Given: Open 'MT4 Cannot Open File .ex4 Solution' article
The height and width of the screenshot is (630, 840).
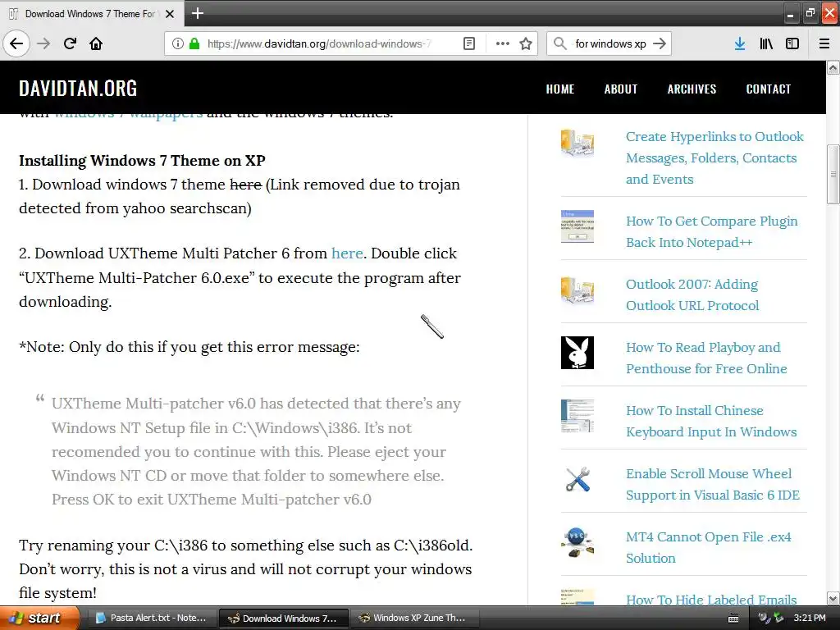Looking at the screenshot, I should [709, 547].
